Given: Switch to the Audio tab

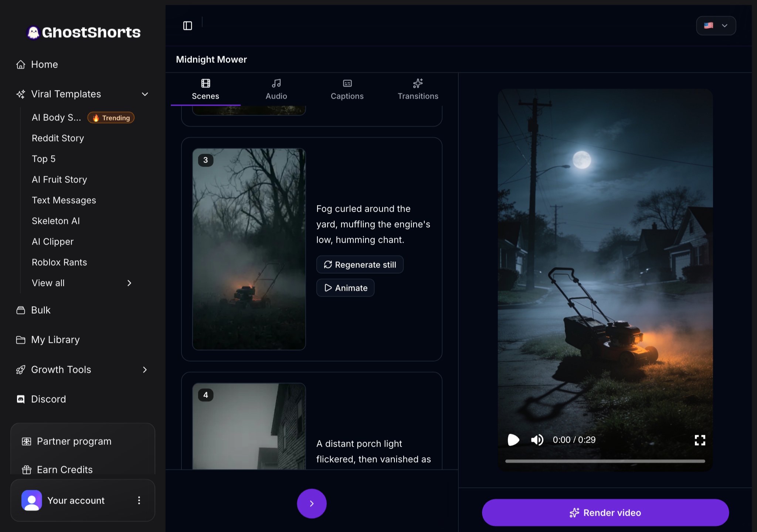Looking at the screenshot, I should pyautogui.click(x=276, y=89).
